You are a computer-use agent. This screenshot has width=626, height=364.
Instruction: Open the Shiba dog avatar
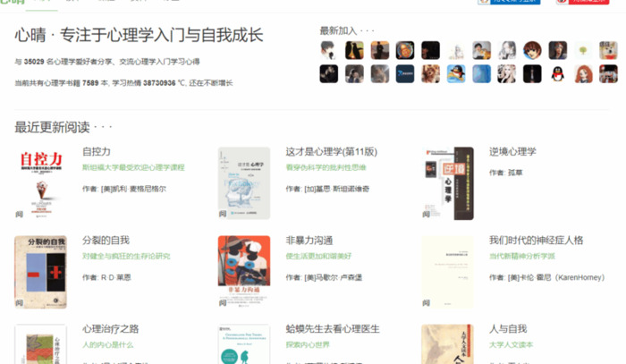tap(608, 50)
